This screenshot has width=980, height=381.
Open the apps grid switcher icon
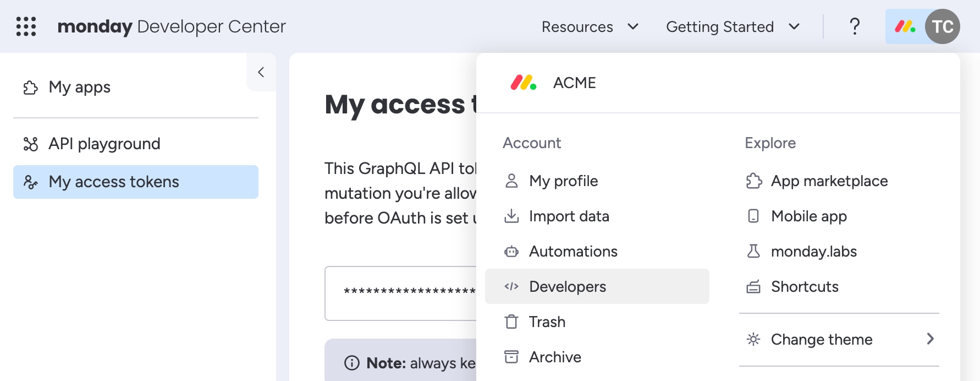tap(26, 26)
